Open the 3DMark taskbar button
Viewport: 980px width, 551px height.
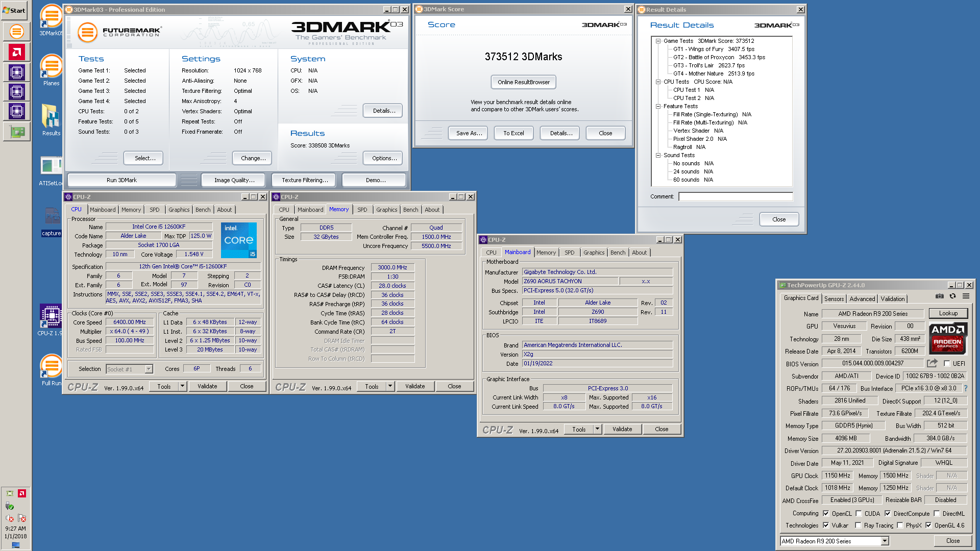point(17,32)
